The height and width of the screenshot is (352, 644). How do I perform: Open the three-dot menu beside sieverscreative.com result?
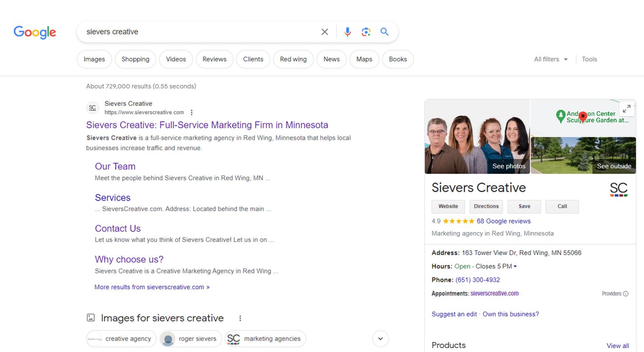tap(192, 112)
